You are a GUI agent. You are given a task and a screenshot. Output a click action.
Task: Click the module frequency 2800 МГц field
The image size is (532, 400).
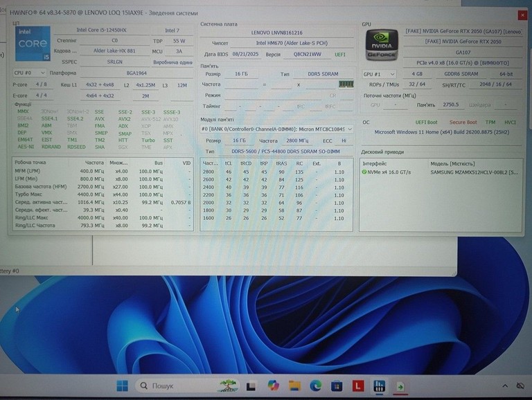297,140
